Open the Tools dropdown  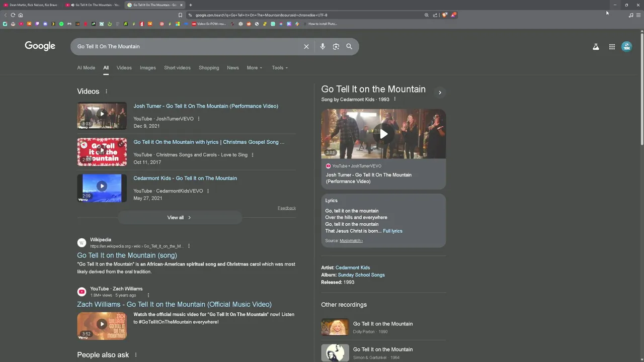coord(280,68)
